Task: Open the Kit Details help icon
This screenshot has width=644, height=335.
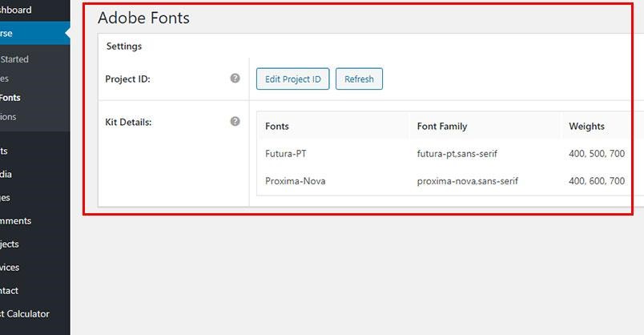Action: coord(235,121)
